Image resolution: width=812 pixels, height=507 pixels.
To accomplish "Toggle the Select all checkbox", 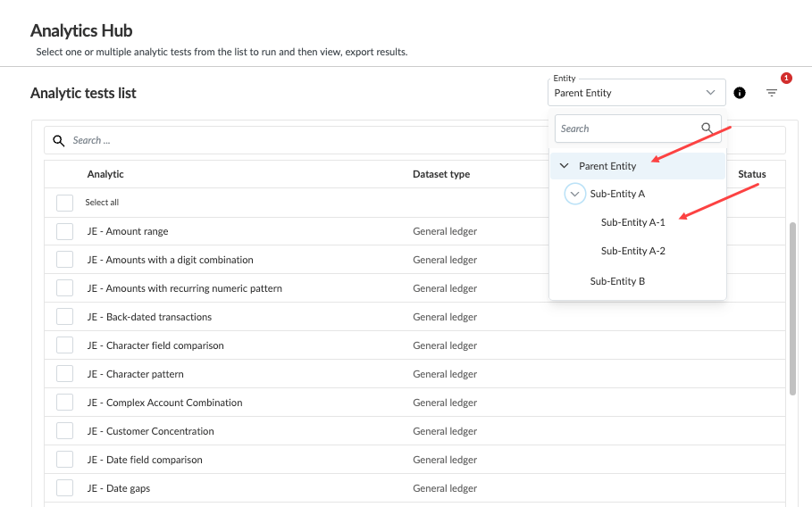I will (x=64, y=203).
